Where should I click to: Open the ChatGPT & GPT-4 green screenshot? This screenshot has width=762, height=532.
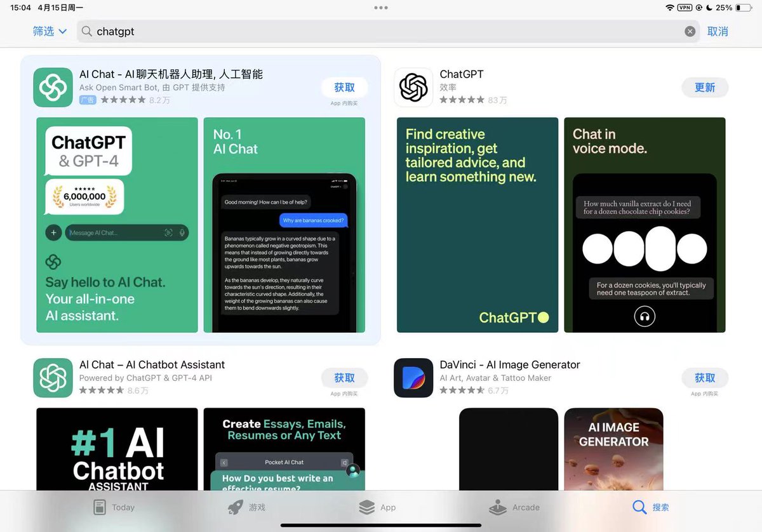coord(117,225)
